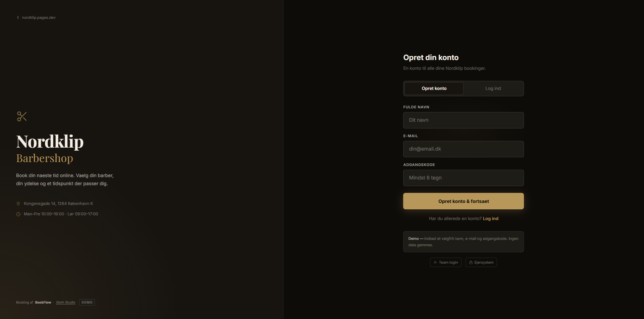Click the lock icon in Ejersystem
The image size is (644, 319).
(x=471, y=262)
